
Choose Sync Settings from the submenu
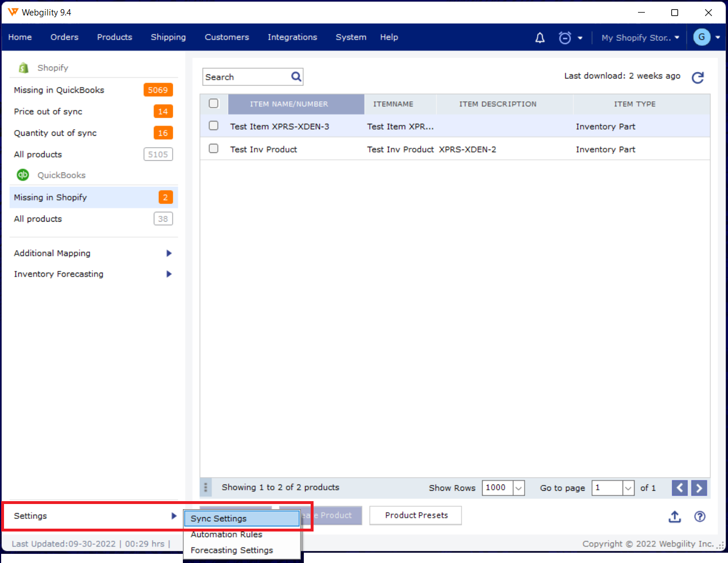pyautogui.click(x=242, y=518)
